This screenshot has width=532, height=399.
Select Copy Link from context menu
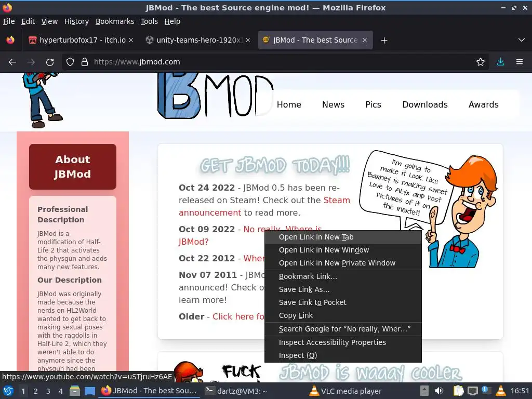point(343,315)
